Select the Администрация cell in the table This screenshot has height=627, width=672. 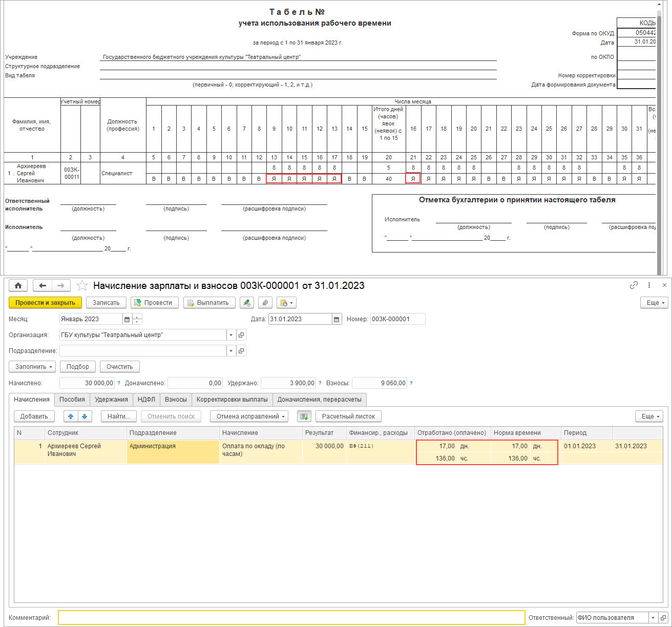click(173, 452)
